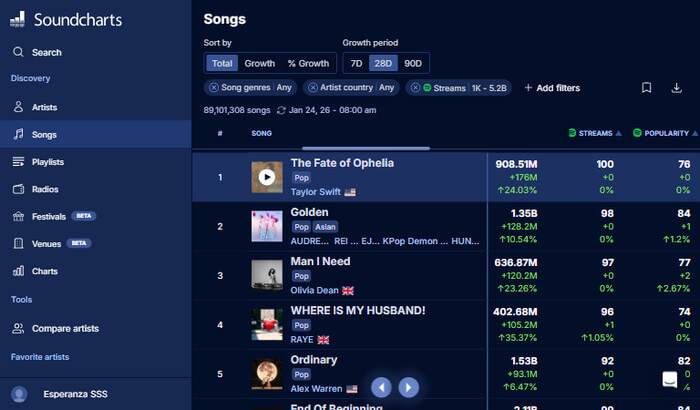
Task: Open Artist country Any filter dropdown
Action: (x=357, y=88)
